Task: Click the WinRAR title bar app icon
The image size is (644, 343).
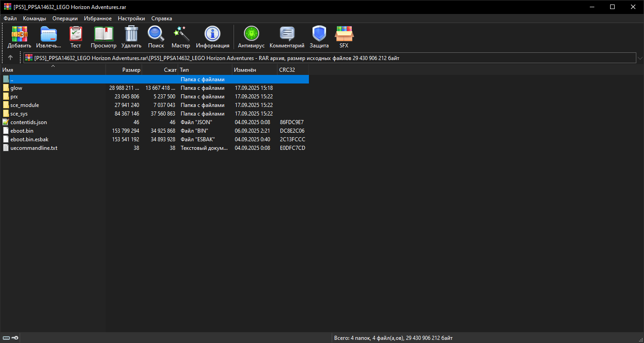Action: (8, 7)
